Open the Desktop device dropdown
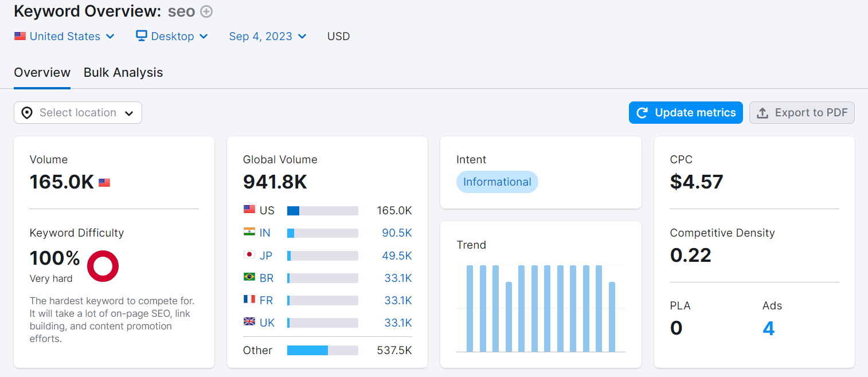The image size is (868, 377). click(171, 36)
